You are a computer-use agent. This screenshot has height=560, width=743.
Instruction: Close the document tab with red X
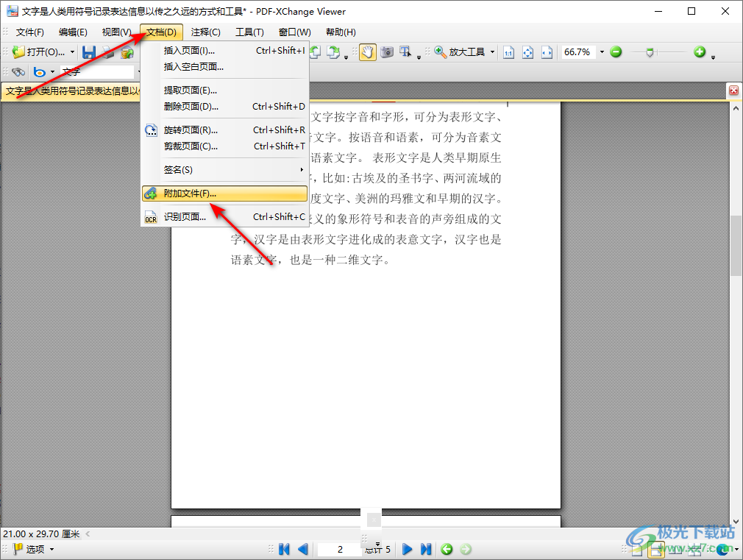(733, 90)
